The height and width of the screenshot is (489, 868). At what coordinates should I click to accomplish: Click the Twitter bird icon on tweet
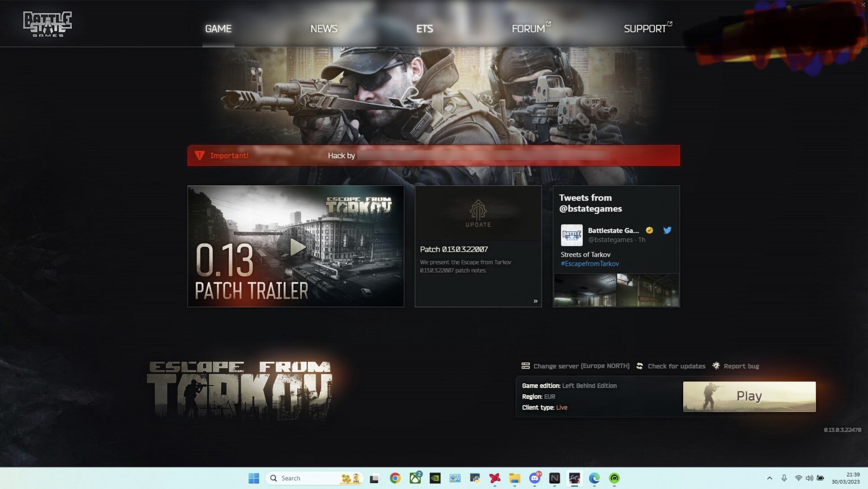[666, 230]
